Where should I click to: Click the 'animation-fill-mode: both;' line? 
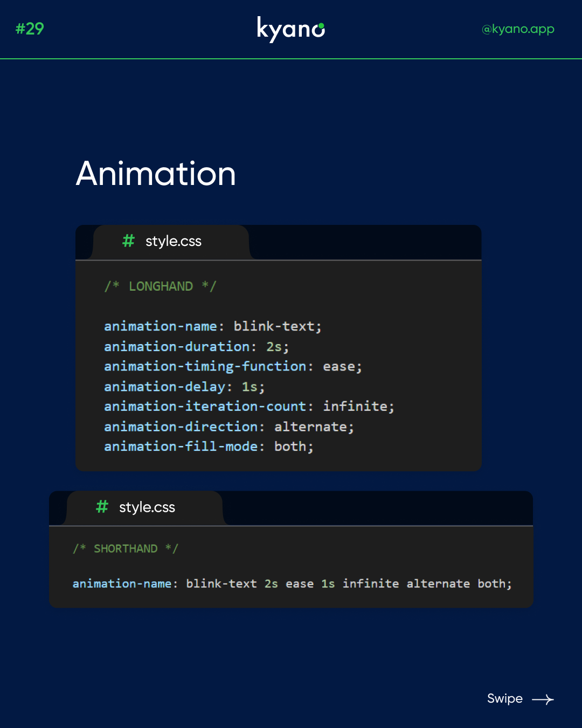[x=209, y=447]
